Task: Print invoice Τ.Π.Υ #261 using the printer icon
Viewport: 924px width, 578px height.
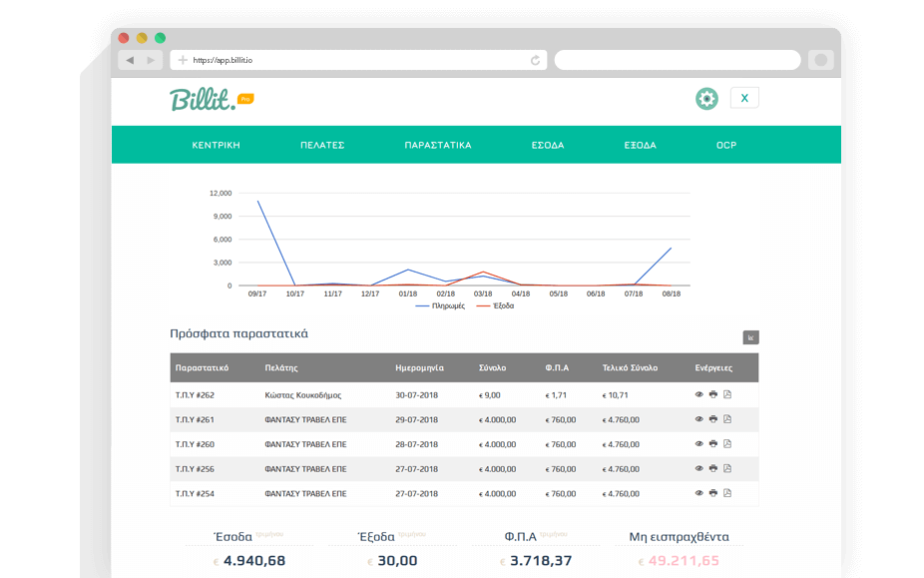Action: point(712,419)
